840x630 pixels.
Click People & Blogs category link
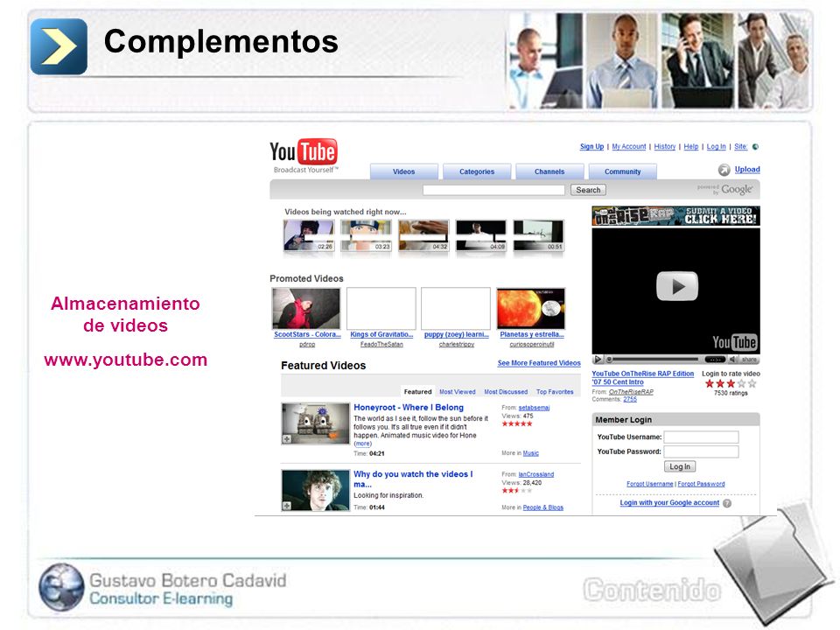pyautogui.click(x=543, y=507)
